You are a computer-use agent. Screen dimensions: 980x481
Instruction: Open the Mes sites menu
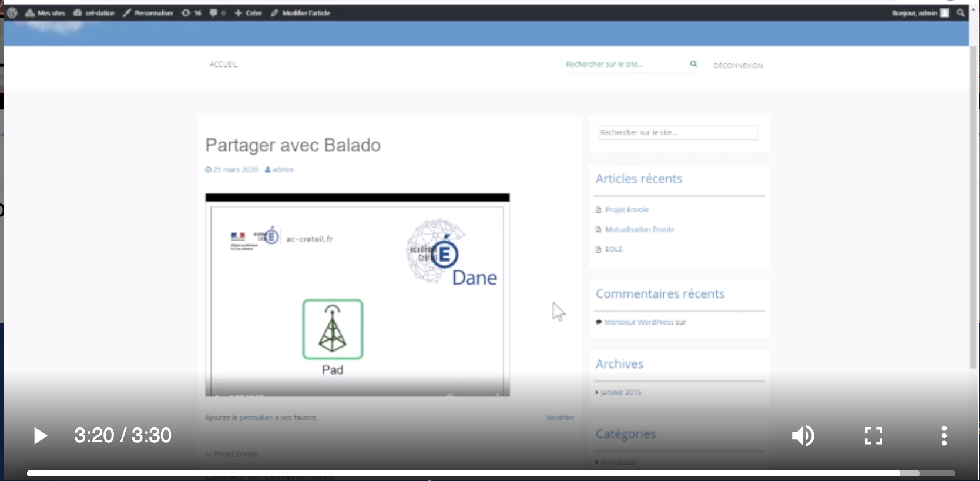click(x=45, y=13)
